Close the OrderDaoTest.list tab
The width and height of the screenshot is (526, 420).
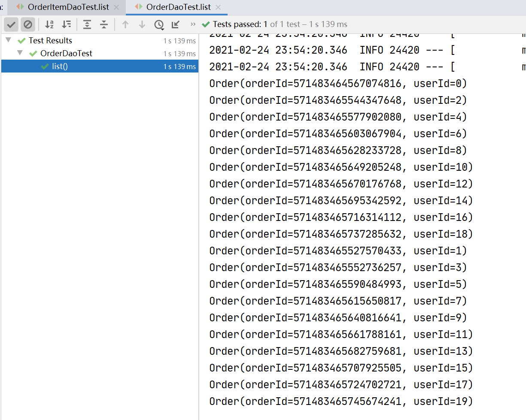[x=218, y=7]
